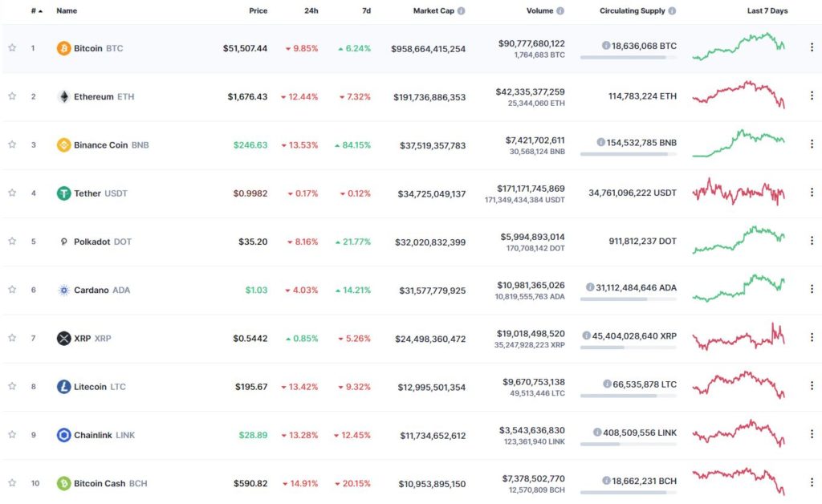Click the Bitcoin coin logo icon
The width and height of the screenshot is (822, 504).
[63, 48]
